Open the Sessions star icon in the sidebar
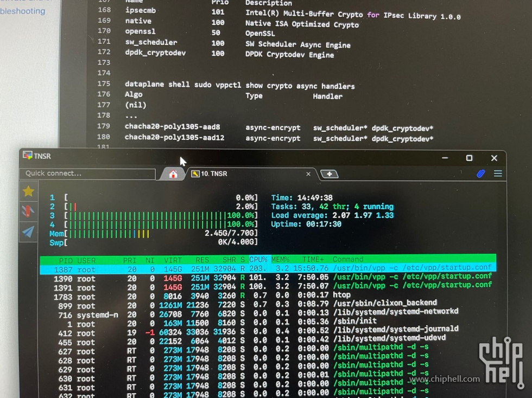532x398 pixels. (28, 191)
